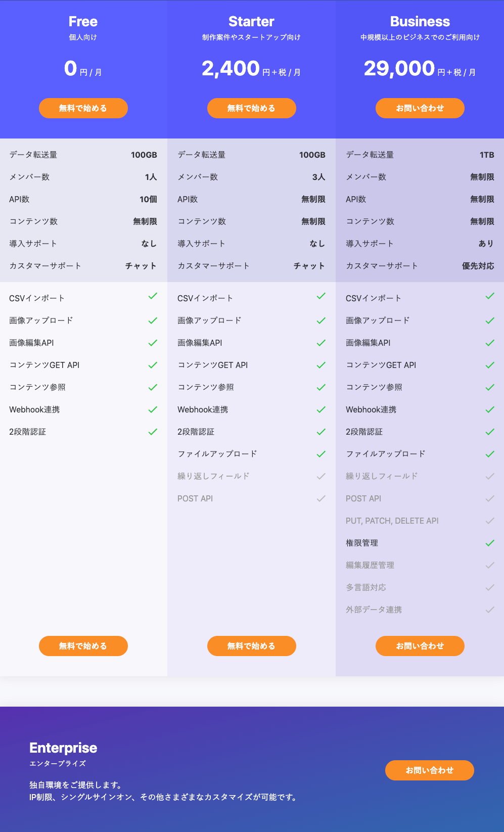Click the Enterprise heading text
This screenshot has height=832, width=504.
(x=63, y=748)
